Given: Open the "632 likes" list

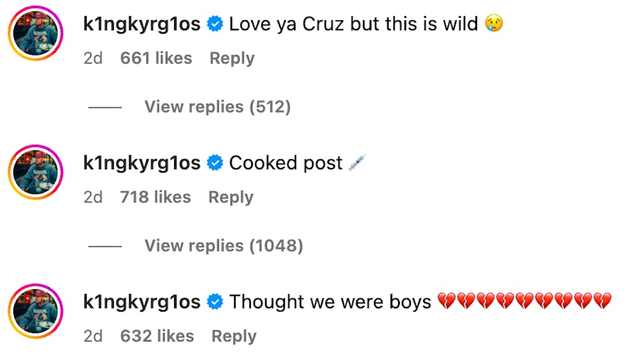Looking at the screenshot, I should tap(156, 336).
